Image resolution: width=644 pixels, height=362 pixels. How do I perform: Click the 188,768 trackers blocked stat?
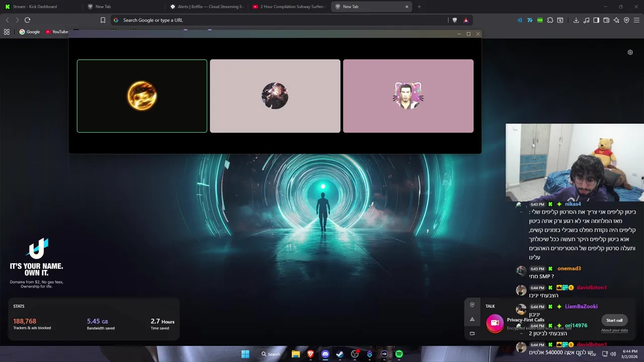(x=32, y=324)
